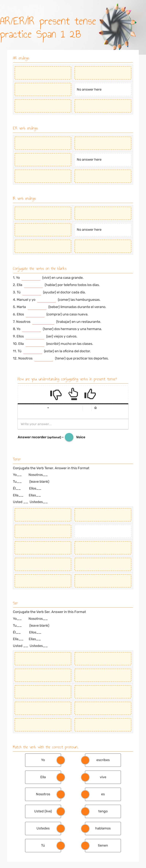Start the Voice answer recorder
146x868 pixels.
(x=69, y=437)
